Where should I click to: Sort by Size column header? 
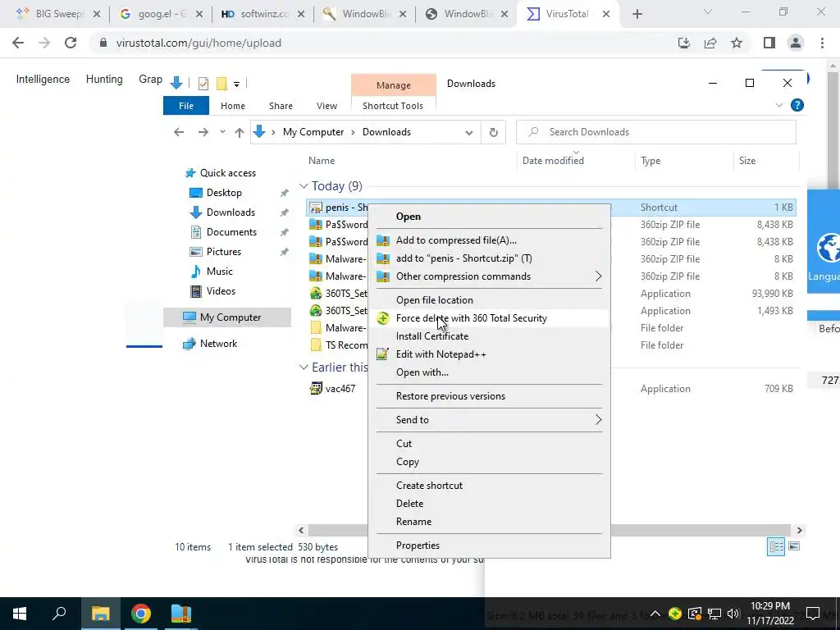[746, 161]
